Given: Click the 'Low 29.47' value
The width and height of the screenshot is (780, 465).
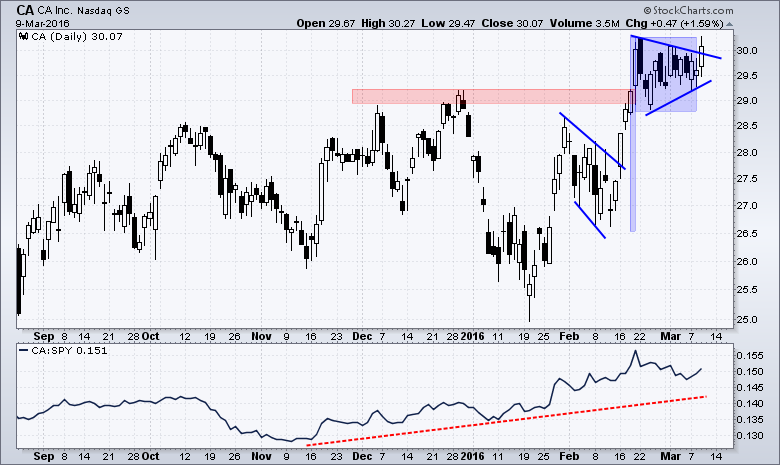Looking at the screenshot, I should tap(448, 23).
